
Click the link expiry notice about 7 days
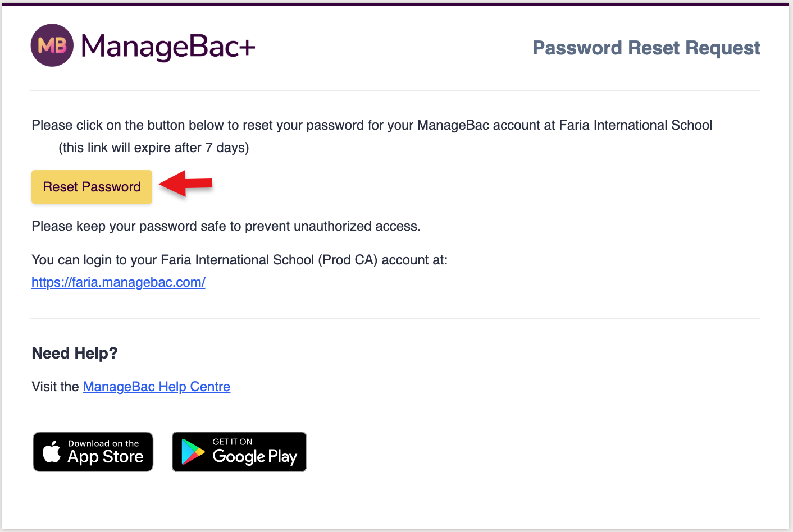point(153,148)
